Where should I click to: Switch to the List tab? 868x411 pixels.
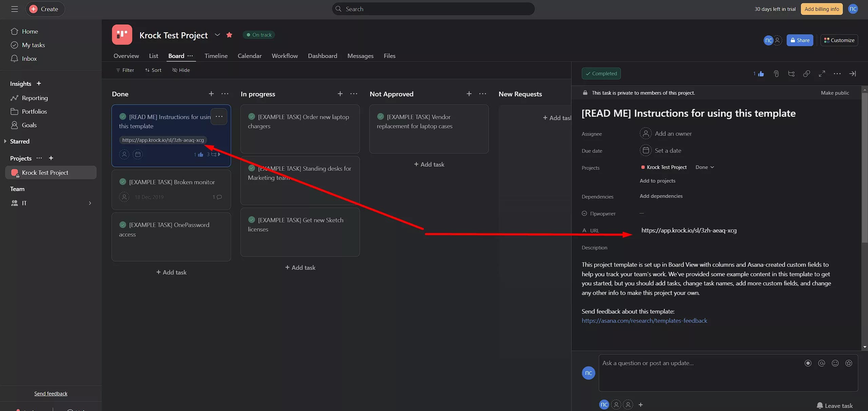tap(153, 56)
